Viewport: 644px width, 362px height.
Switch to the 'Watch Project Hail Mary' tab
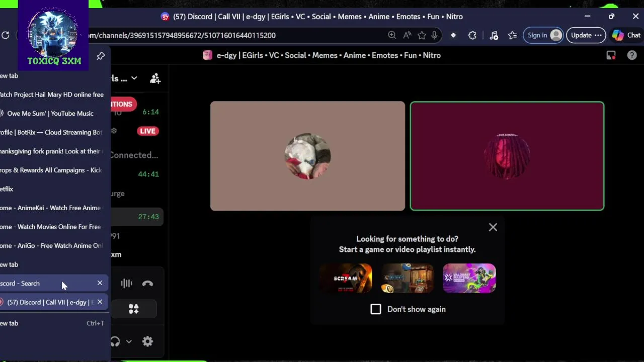point(53,95)
